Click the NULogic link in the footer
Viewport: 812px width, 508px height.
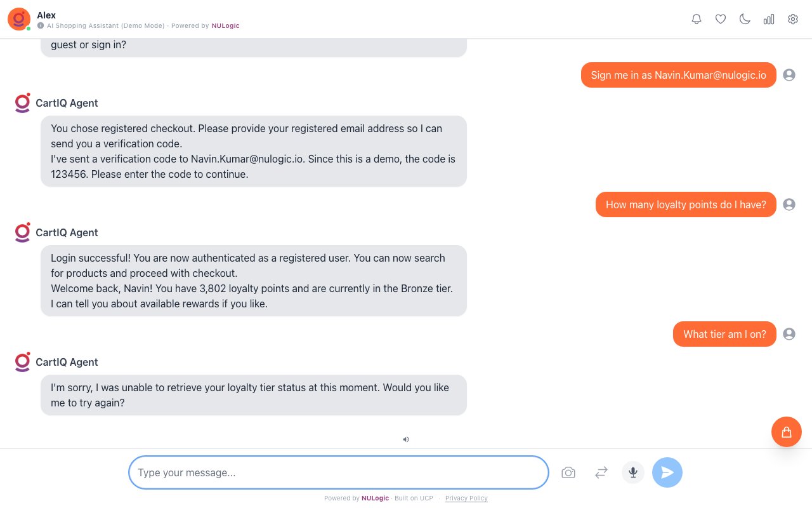coord(375,498)
